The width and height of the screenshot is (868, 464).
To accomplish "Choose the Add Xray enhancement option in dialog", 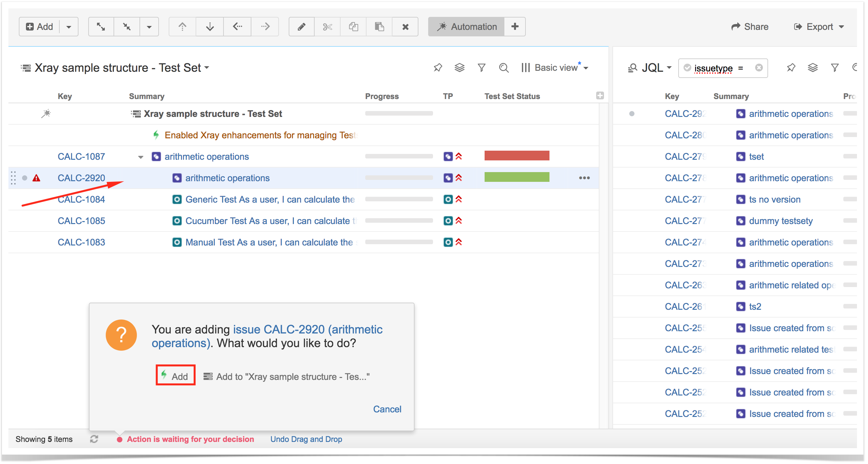I will (x=175, y=376).
